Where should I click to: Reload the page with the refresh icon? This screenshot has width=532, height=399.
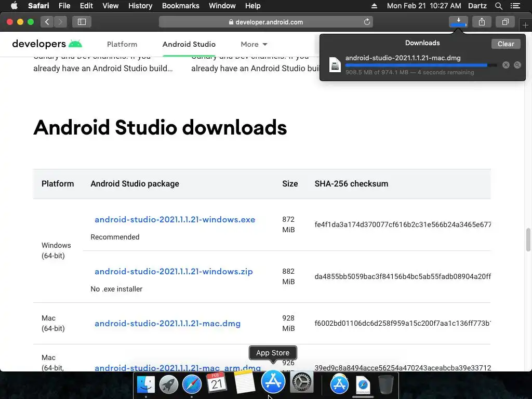[367, 22]
